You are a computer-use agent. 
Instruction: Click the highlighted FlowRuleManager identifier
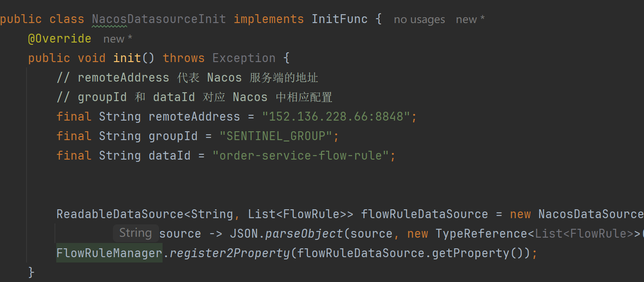click(109, 253)
